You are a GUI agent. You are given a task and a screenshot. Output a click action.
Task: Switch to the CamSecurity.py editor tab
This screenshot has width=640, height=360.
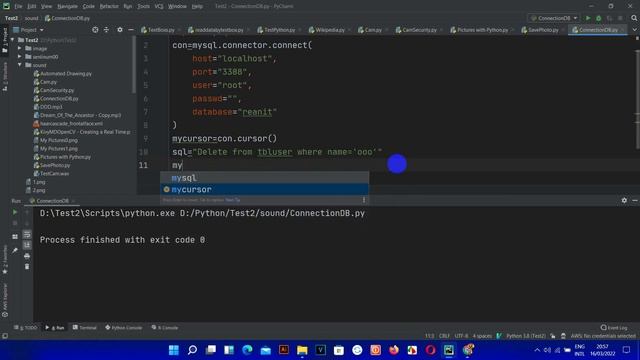point(419,30)
